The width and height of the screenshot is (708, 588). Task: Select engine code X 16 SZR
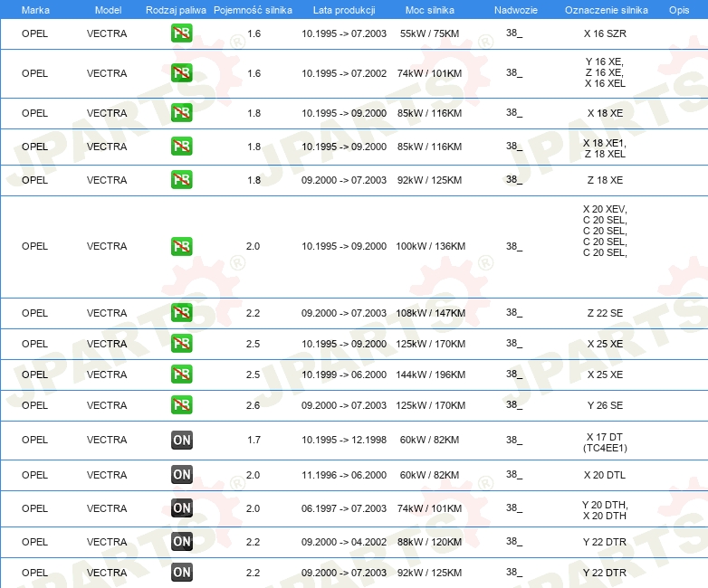click(x=605, y=33)
